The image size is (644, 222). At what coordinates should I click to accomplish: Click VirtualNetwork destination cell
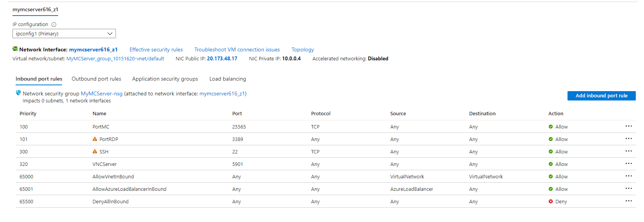pyautogui.click(x=486, y=176)
